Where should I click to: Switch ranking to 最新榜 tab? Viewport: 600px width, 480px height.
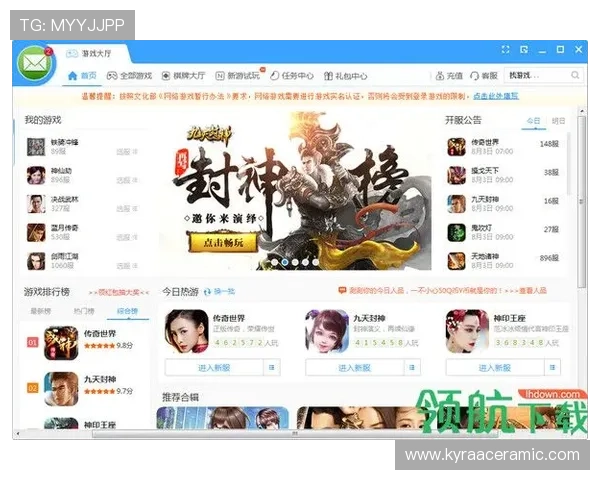41,311
